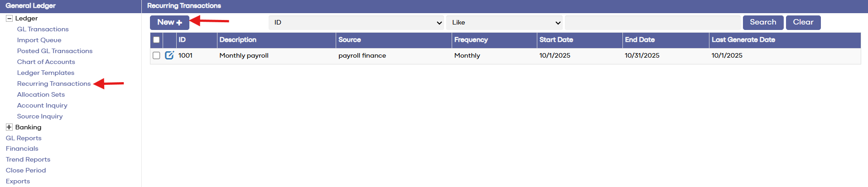Open the Like operator dropdown
The height and width of the screenshot is (187, 868).
[x=504, y=23]
